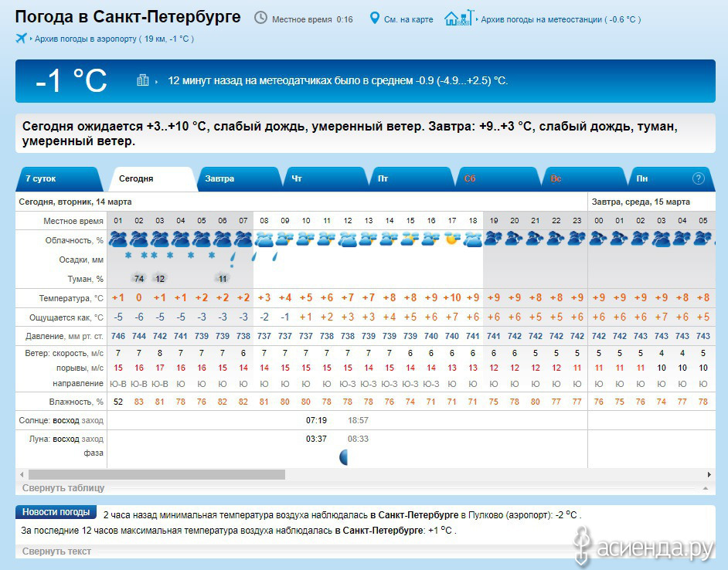The image size is (728, 570).
Task: Click the cloudiness icon at hour 08
Action: [264, 239]
